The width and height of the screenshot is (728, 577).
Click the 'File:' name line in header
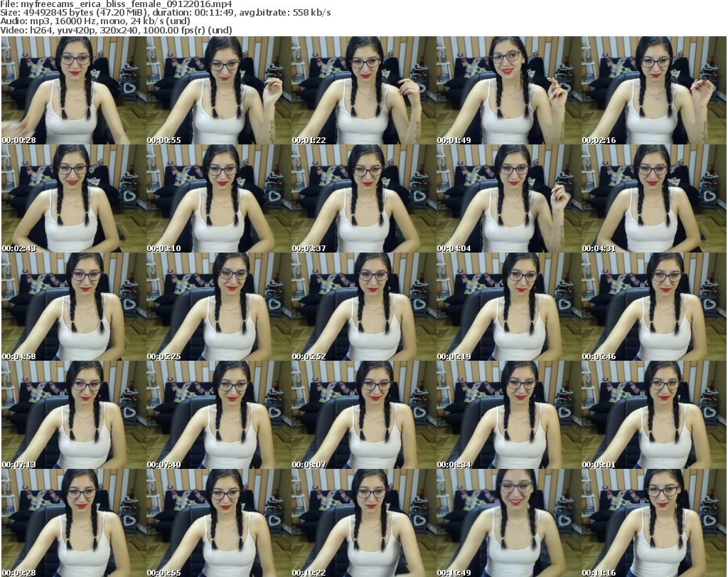pos(116,4)
